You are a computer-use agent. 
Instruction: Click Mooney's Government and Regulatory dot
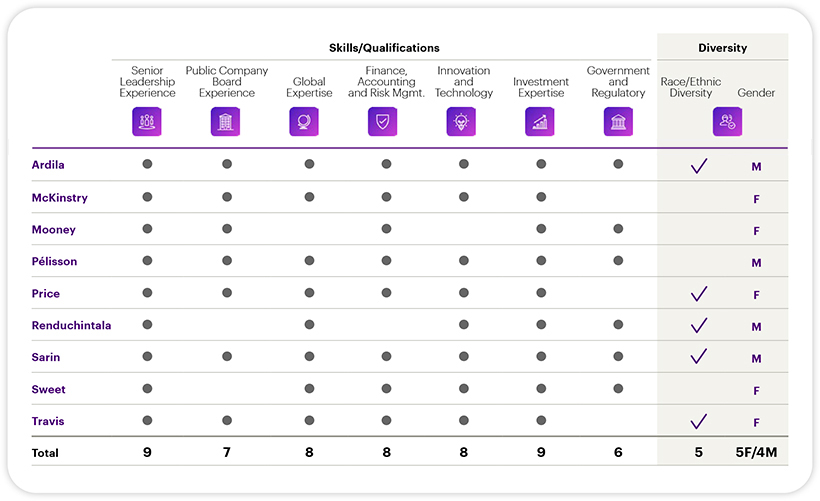(x=618, y=229)
